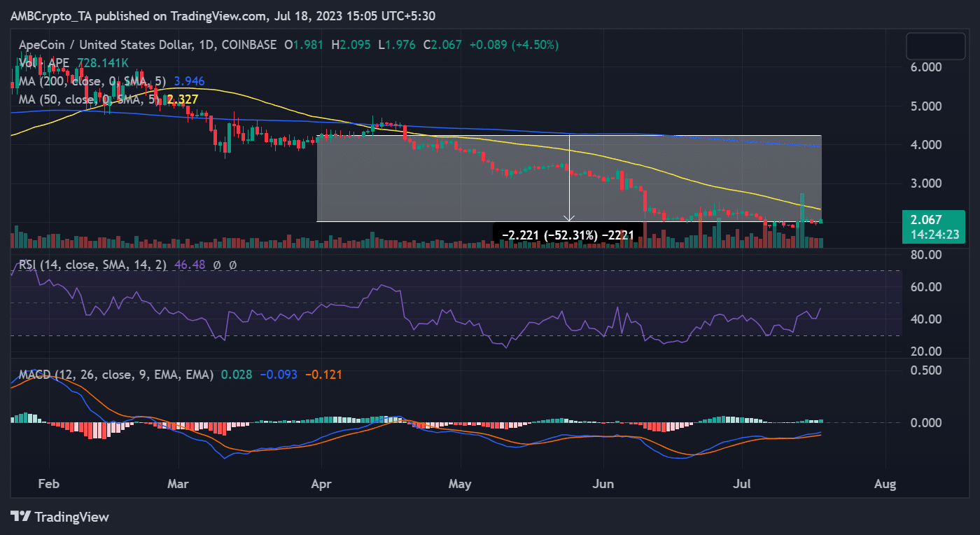Click the 0.000 MACD axis label
Viewport: 980px width, 535px height.
point(925,423)
